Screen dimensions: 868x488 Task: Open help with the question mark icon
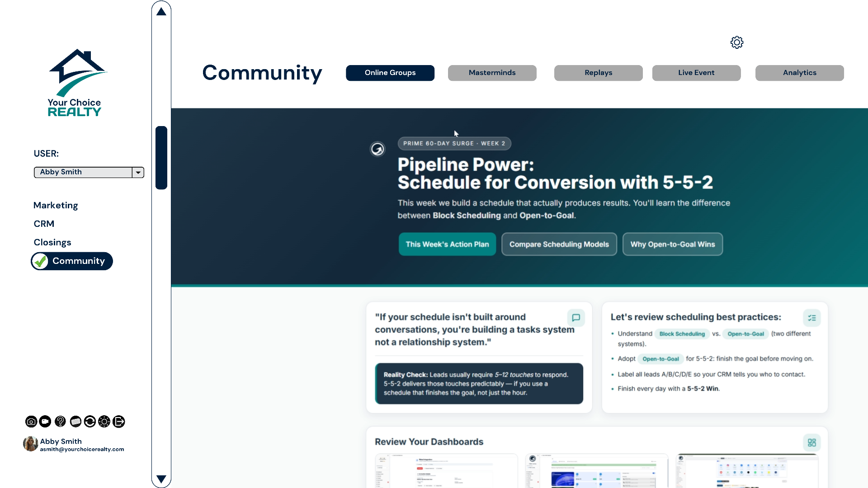pos(60,422)
